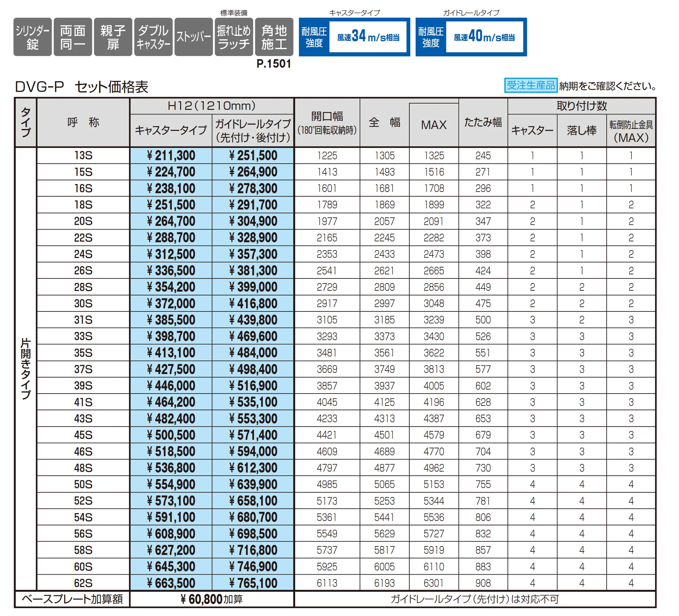The width and height of the screenshot is (679, 616).
Task: Select the ¥372,000 price cell
Action: (171, 304)
